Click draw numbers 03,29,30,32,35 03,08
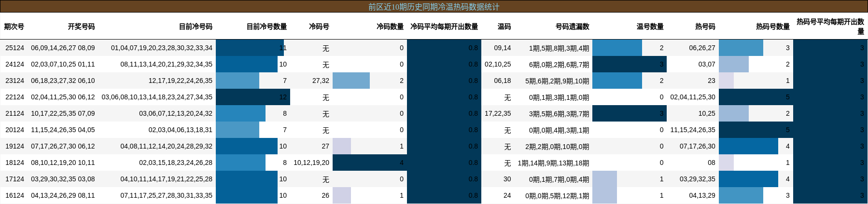 coord(63,179)
